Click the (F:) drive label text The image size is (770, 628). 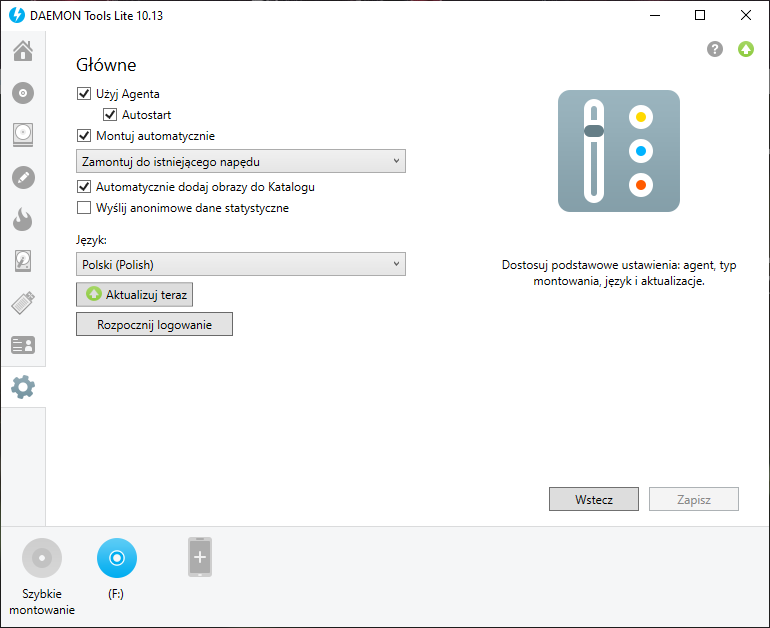[116, 594]
